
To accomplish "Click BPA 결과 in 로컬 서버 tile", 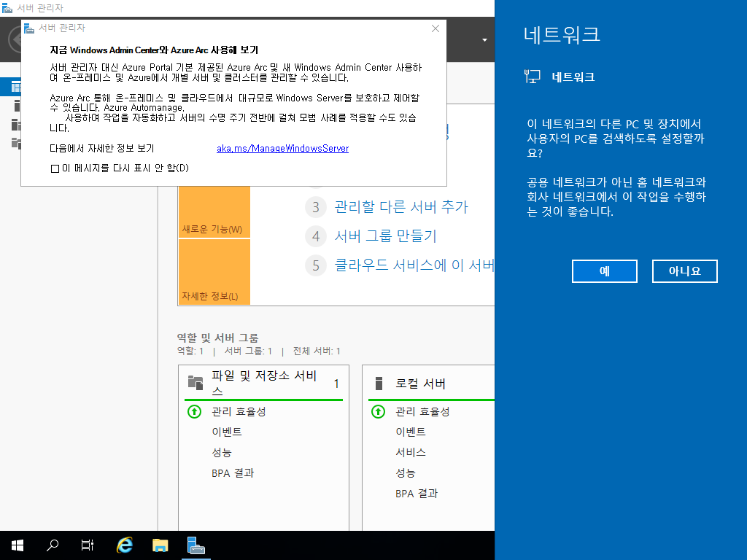I will tap(417, 494).
